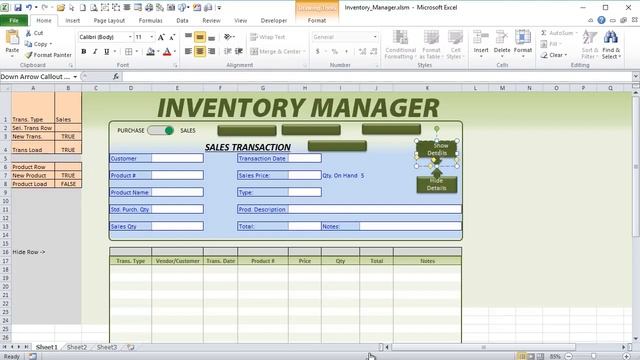Open the font size dropdown
640x360 pixels.
151,37
